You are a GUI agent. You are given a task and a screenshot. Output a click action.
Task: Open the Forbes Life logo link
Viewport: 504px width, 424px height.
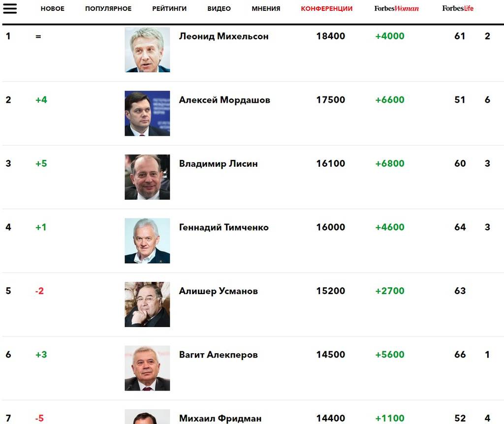[x=458, y=8]
